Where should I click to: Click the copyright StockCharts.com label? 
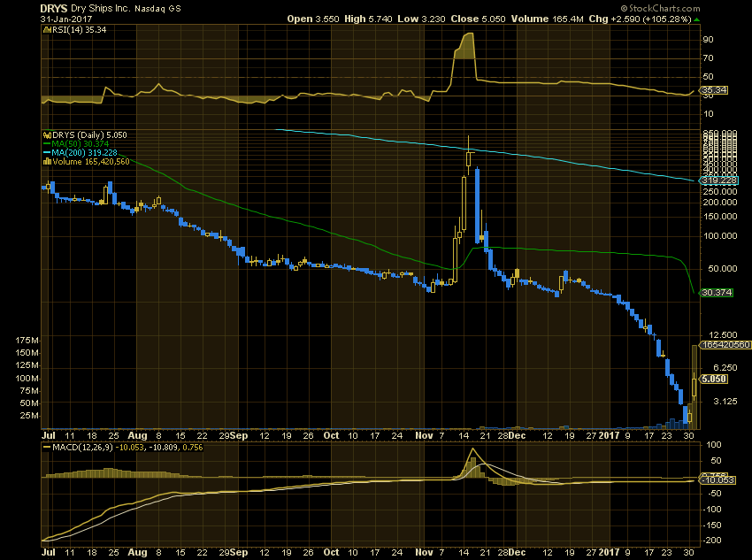(660, 8)
